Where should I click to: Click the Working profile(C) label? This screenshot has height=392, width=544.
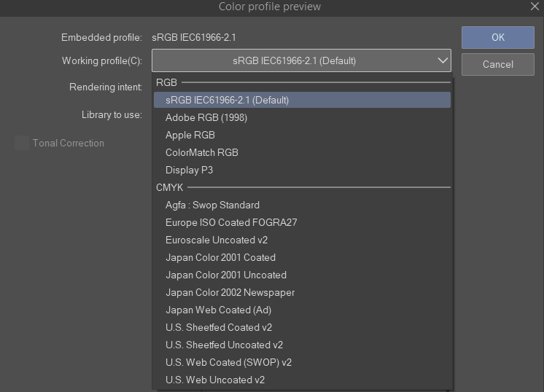tap(102, 61)
